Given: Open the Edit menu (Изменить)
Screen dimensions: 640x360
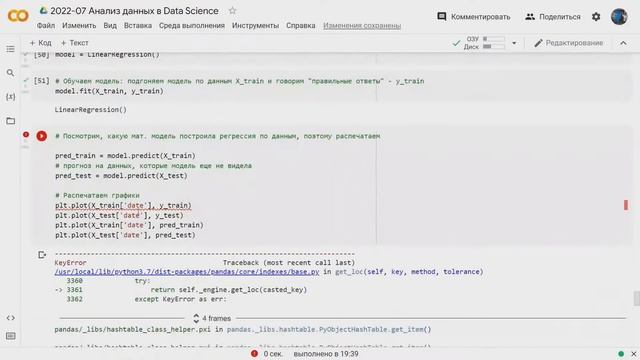Looking at the screenshot, I should click(x=79, y=25).
